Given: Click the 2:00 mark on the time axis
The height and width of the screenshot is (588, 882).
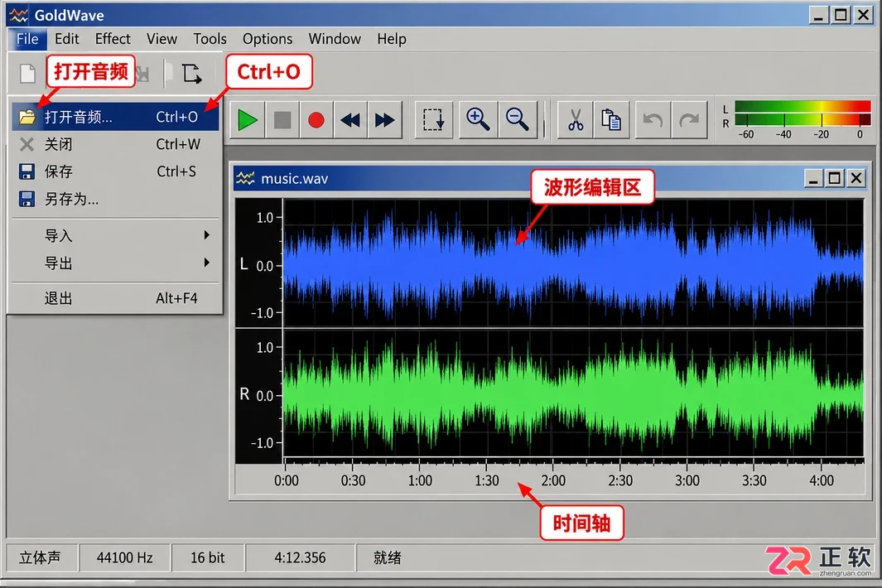Looking at the screenshot, I should point(553,480).
